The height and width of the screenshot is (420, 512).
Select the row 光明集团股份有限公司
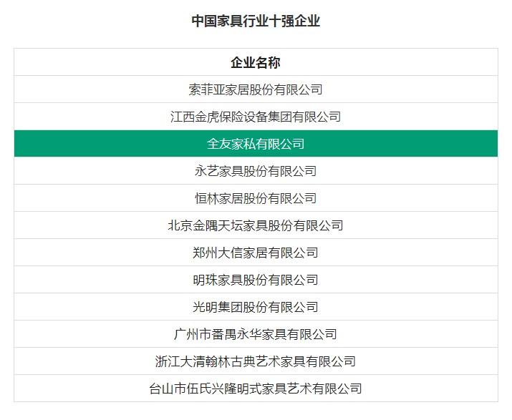pyautogui.click(x=256, y=307)
